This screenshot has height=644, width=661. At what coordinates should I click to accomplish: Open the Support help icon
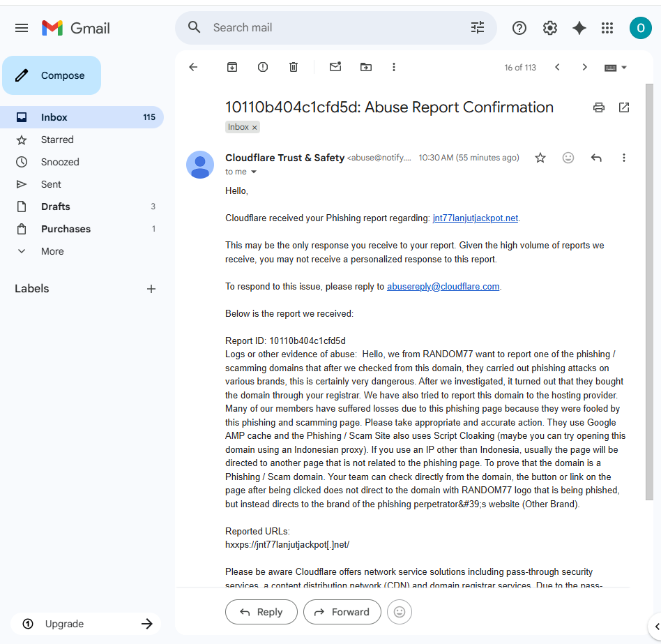[519, 28]
